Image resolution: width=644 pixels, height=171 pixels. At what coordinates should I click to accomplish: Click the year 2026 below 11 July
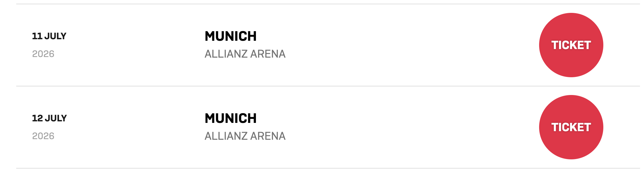point(43,54)
